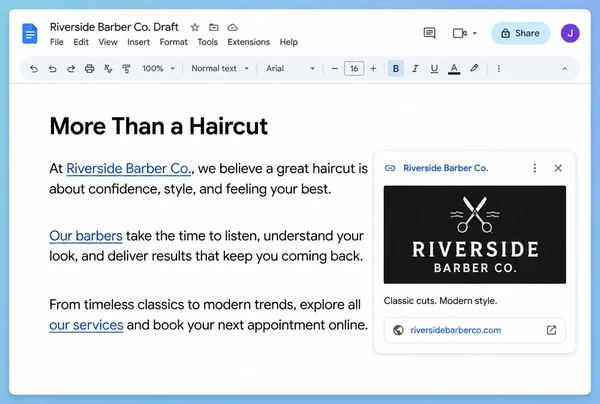Open the highlight color pen tool
The width and height of the screenshot is (600, 404).
pyautogui.click(x=474, y=68)
